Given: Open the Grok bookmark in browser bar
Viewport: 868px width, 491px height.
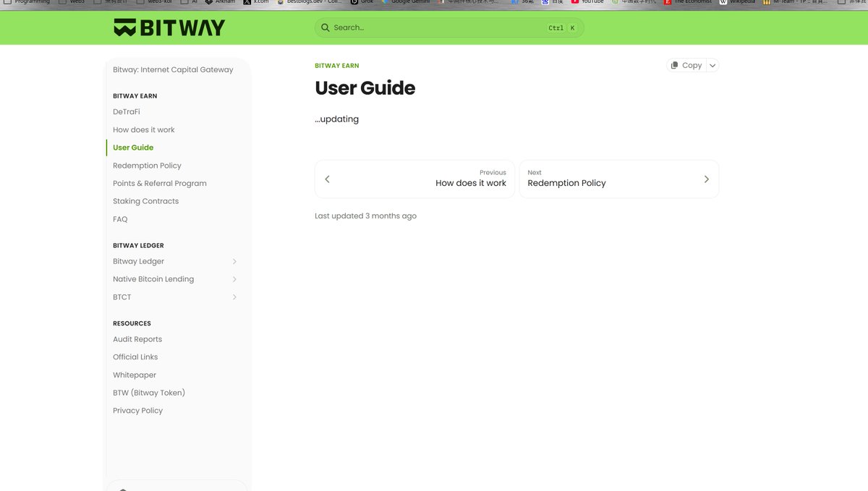Looking at the screenshot, I should (x=362, y=2).
